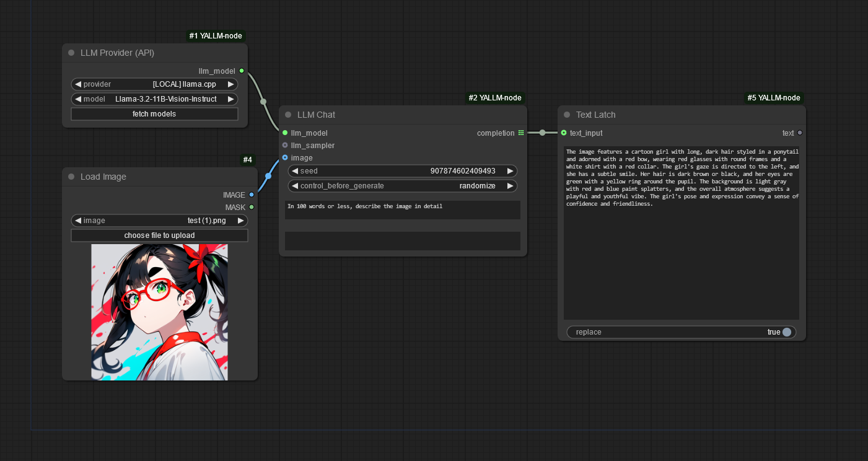The width and height of the screenshot is (868, 461).
Task: Click the image input socket on LLM Chat
Action: pyautogui.click(x=285, y=157)
